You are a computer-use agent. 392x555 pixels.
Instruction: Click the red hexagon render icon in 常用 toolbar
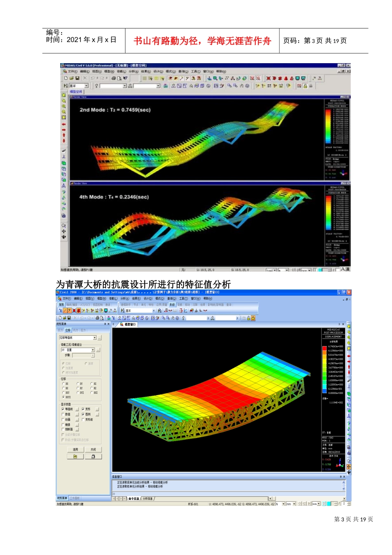pos(78,310)
